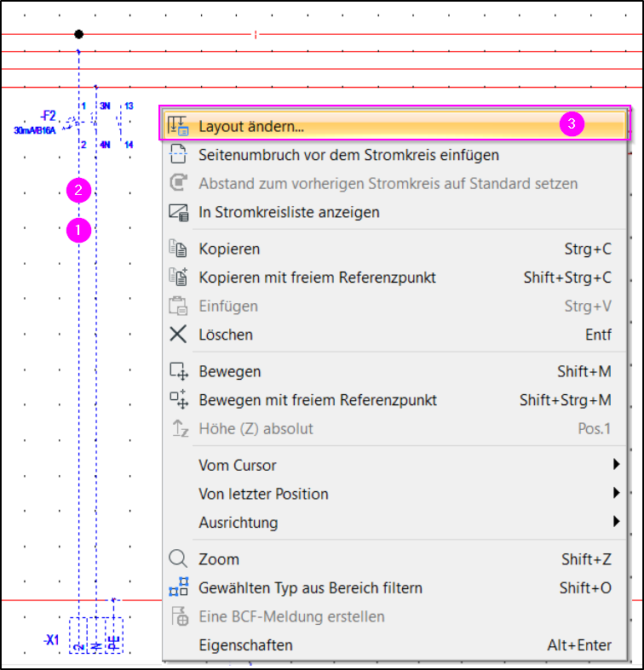Click the -X1 terminal block symbol
Image resolution: width=644 pixels, height=670 pixels.
tap(96, 635)
